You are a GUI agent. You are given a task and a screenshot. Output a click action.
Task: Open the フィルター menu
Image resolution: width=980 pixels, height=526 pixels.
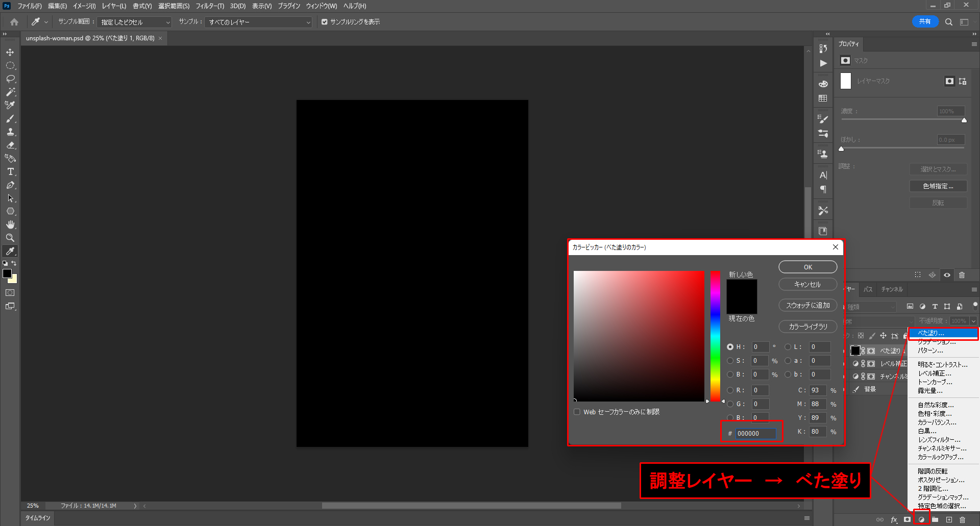point(210,6)
